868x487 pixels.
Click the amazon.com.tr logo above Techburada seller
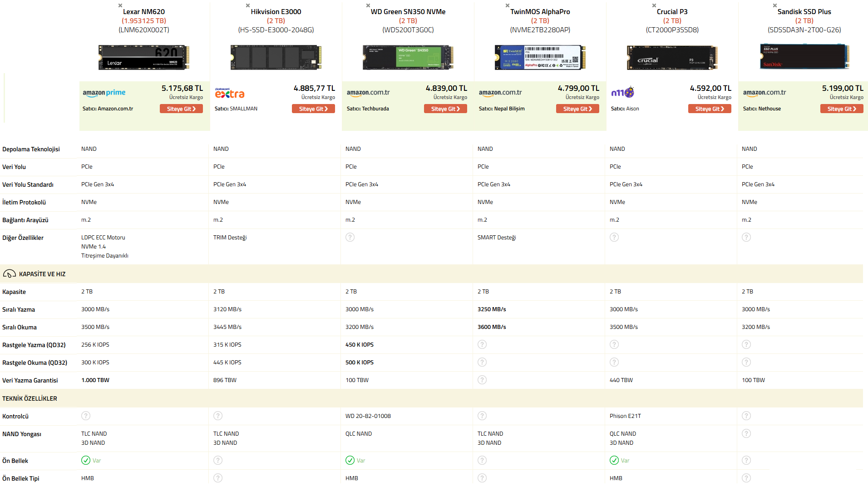click(368, 93)
